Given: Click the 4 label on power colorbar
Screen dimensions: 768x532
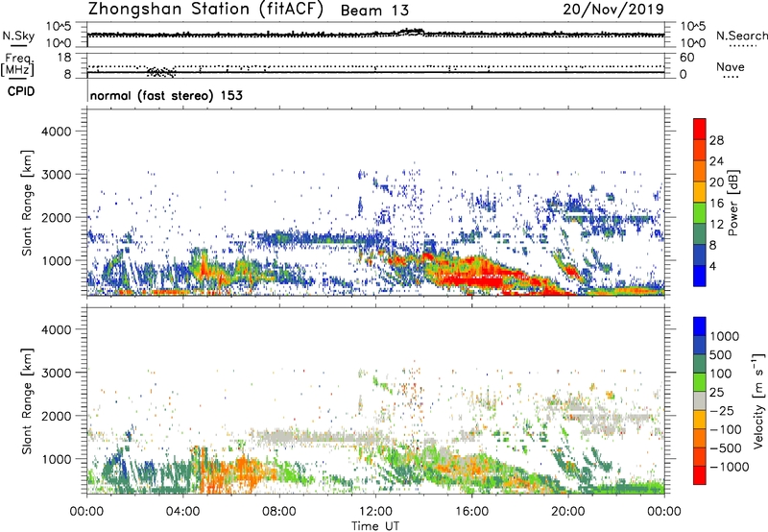Looking at the screenshot, I should click(x=712, y=267).
